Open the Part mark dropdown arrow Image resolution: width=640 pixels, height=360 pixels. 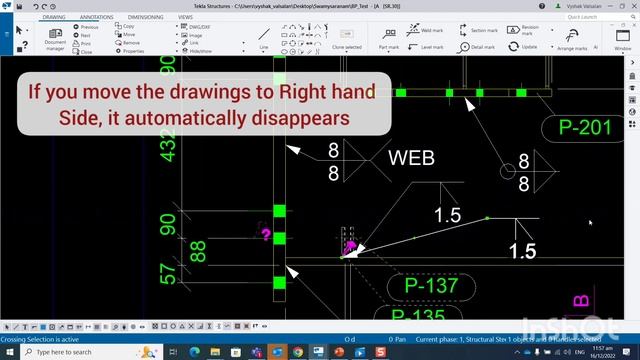(x=389, y=52)
